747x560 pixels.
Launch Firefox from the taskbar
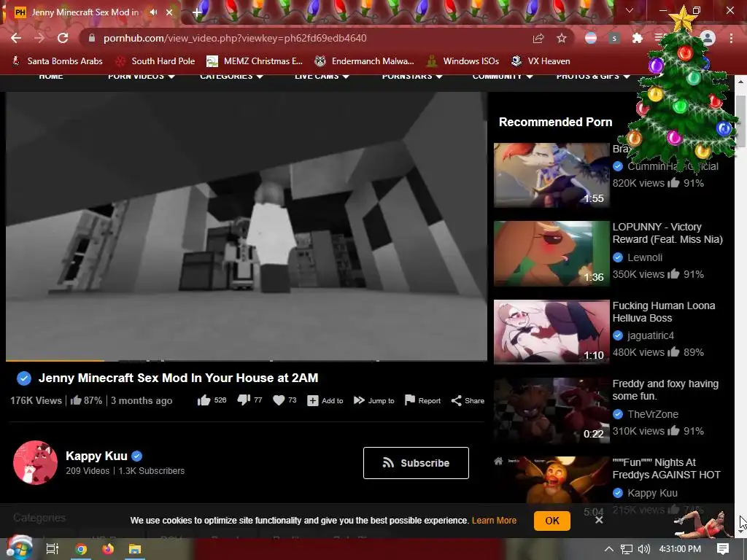[x=108, y=549]
